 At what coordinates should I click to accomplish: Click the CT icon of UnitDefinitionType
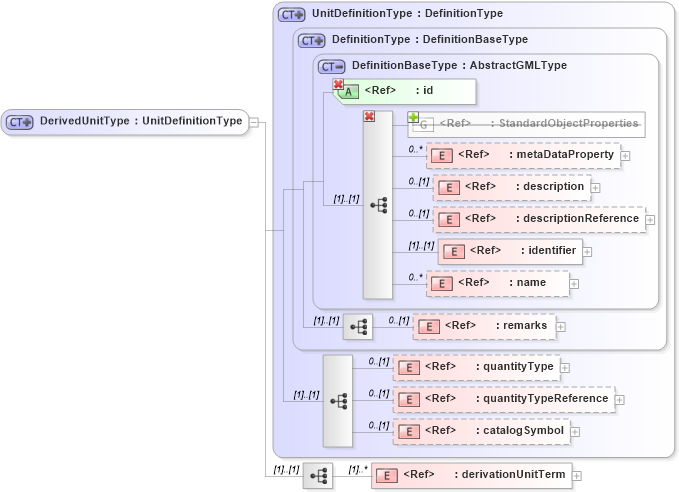pos(291,15)
